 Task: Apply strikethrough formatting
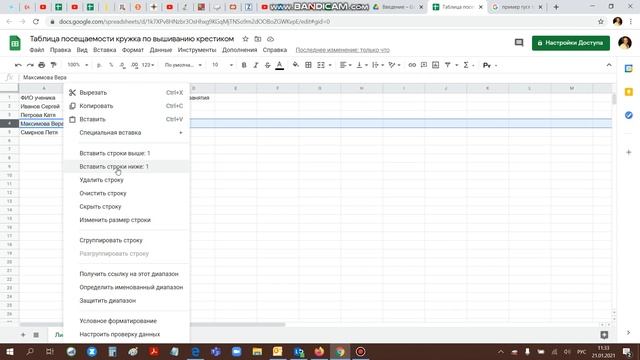tap(267, 65)
